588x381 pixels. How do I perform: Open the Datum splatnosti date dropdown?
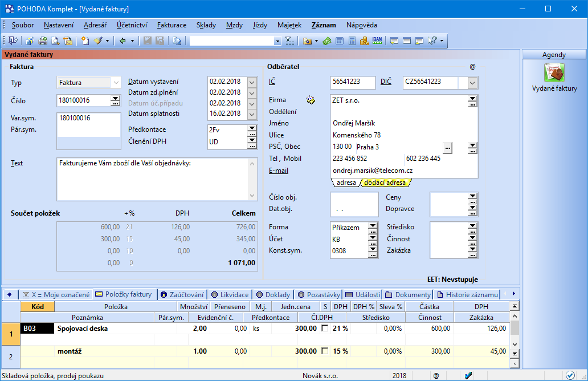[x=252, y=114]
